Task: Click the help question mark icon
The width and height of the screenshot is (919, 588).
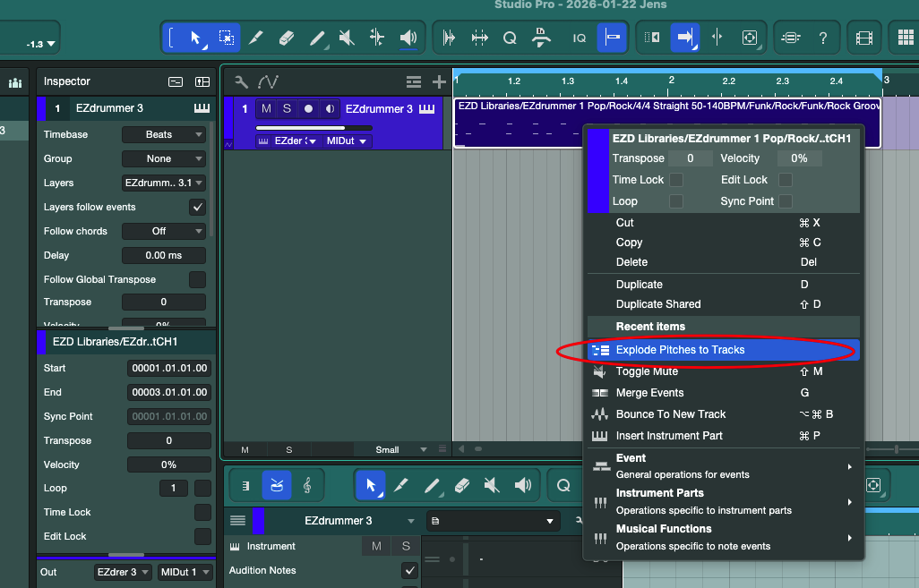Action: tap(822, 38)
